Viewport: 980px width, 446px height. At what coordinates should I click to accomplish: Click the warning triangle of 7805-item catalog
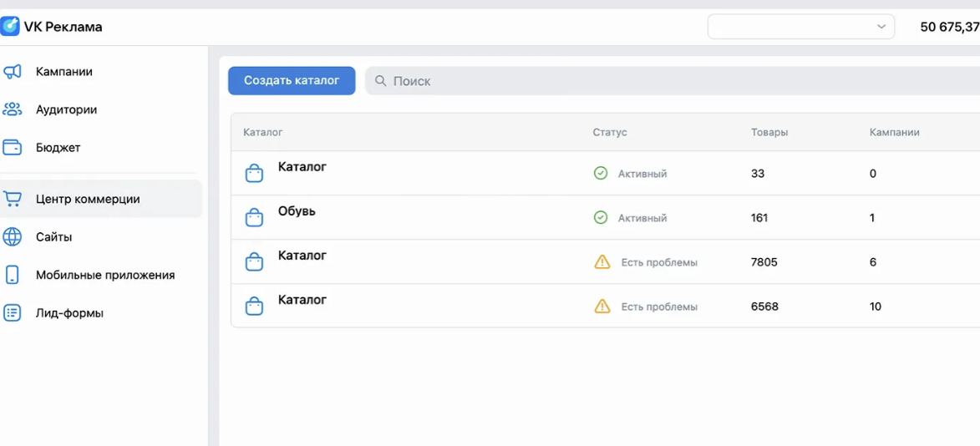(602, 262)
